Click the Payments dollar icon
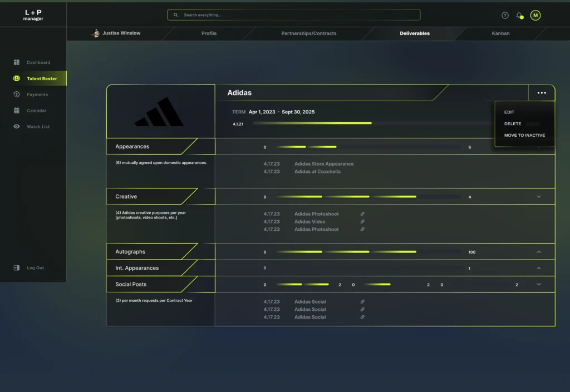This screenshot has width=570, height=392. [x=16, y=95]
